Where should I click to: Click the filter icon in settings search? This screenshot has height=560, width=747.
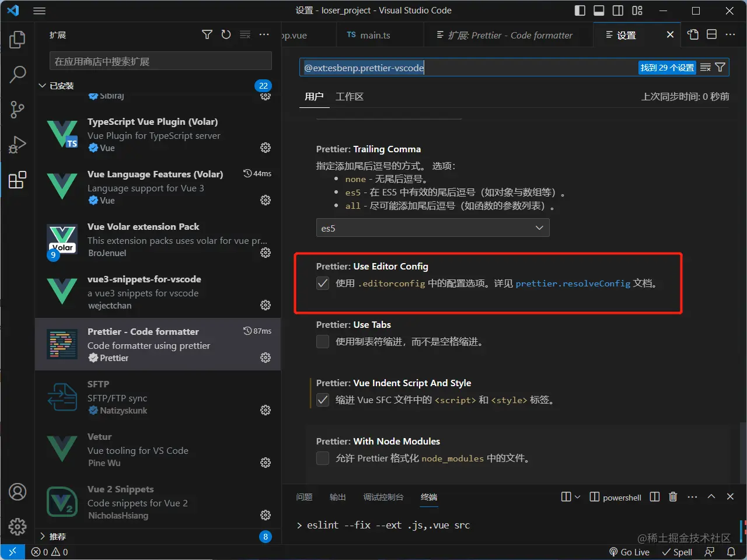pos(720,67)
